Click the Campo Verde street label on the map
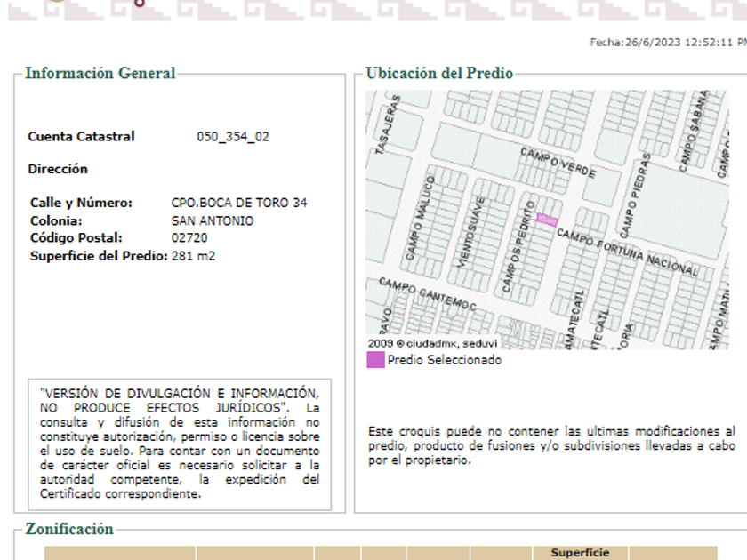This screenshot has height=560, width=747. coord(558,163)
